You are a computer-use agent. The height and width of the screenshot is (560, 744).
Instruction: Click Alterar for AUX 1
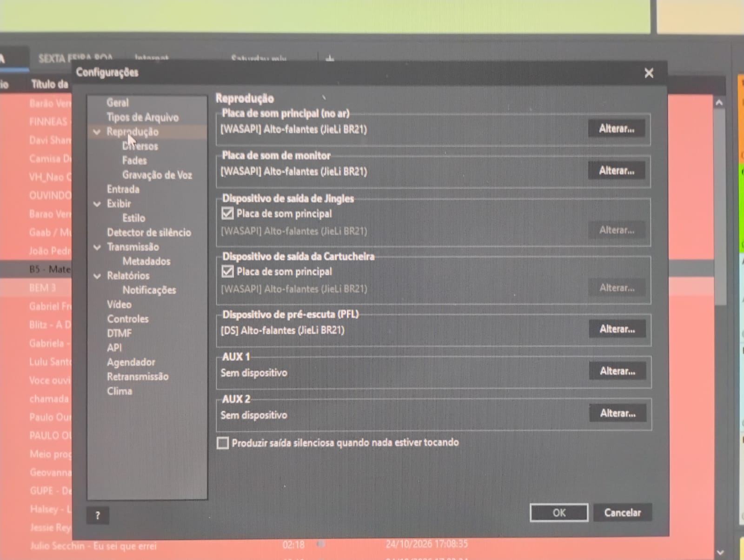pyautogui.click(x=618, y=371)
